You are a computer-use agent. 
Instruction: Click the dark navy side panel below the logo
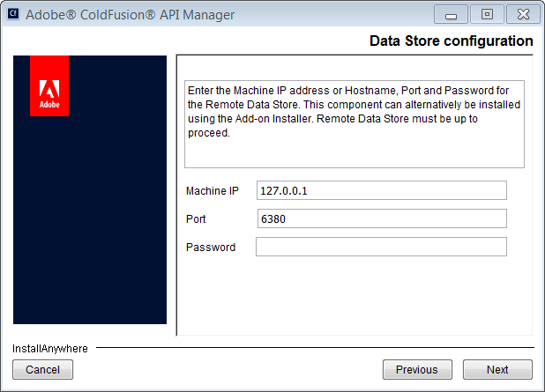tap(89, 229)
